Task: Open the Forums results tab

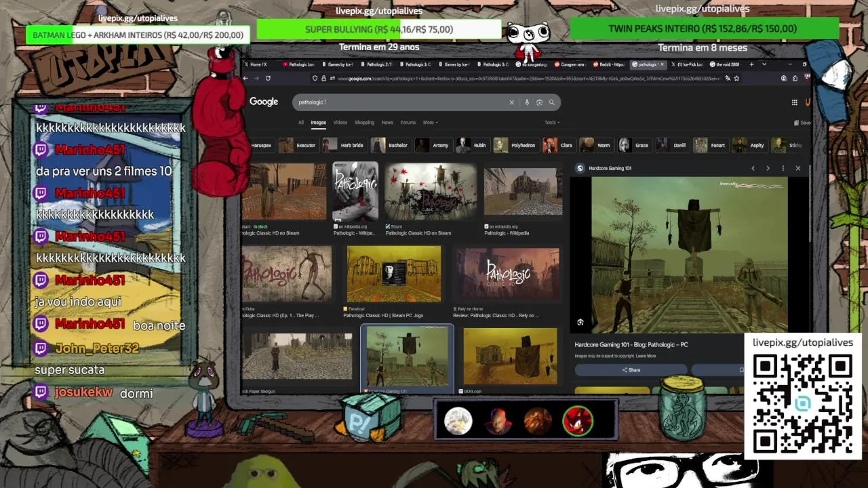Action: click(408, 123)
